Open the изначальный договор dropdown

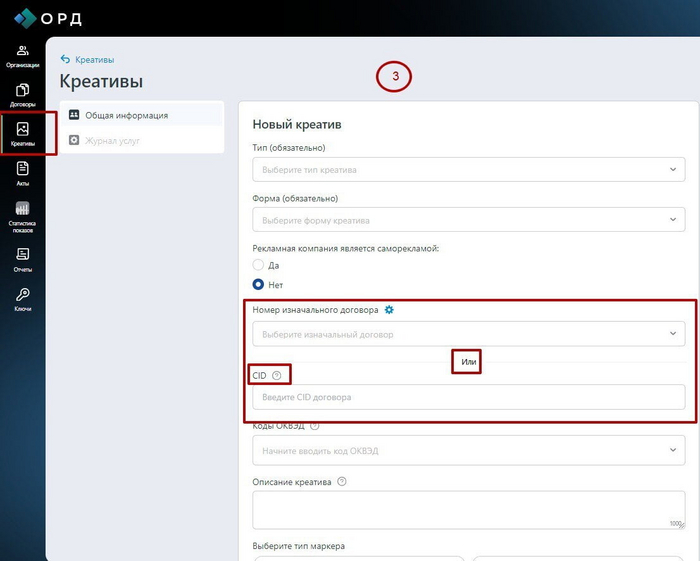[468, 334]
